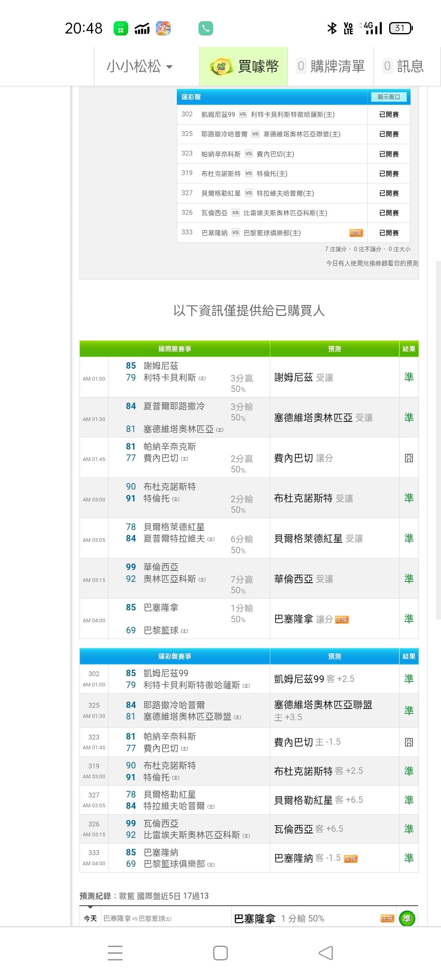Click the 7分贏 50% handicap cell
Image resolution: width=441 pixels, height=980 pixels.
[242, 585]
